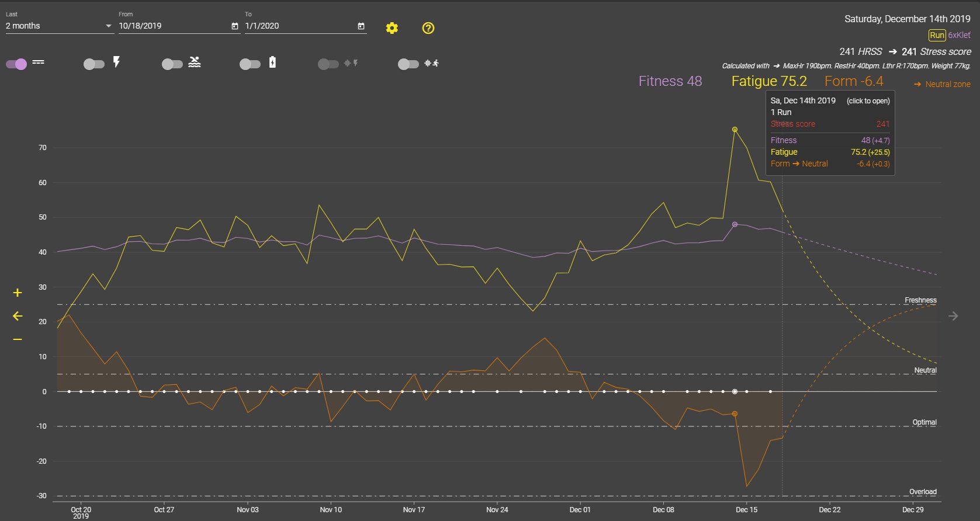Click the 'Calculated with' athlete settings line
The width and height of the screenshot is (980, 521).
pyautogui.click(x=846, y=66)
